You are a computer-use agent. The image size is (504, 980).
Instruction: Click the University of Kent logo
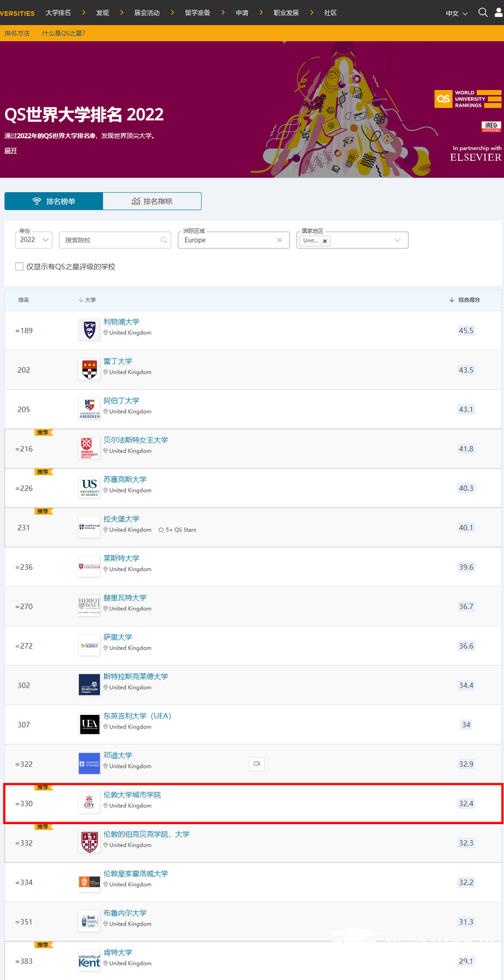coord(89,961)
